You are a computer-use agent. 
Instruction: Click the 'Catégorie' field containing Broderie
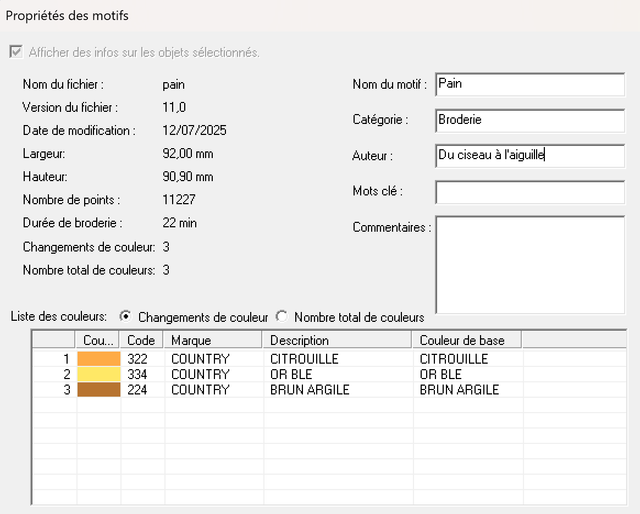529,120
